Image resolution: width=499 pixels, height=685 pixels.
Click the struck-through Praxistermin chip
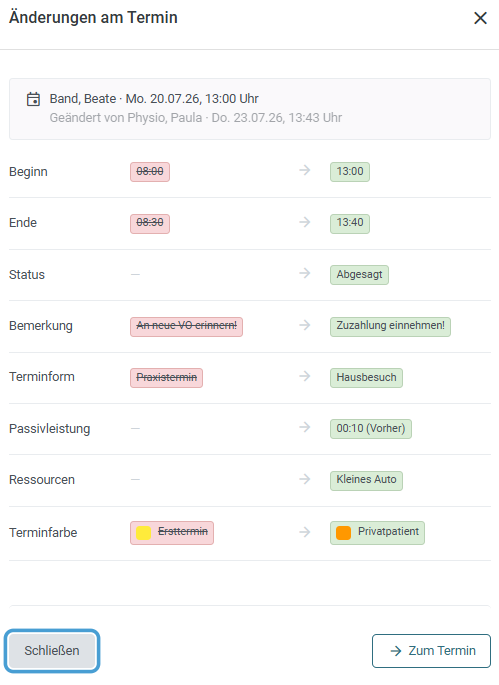coord(166,378)
